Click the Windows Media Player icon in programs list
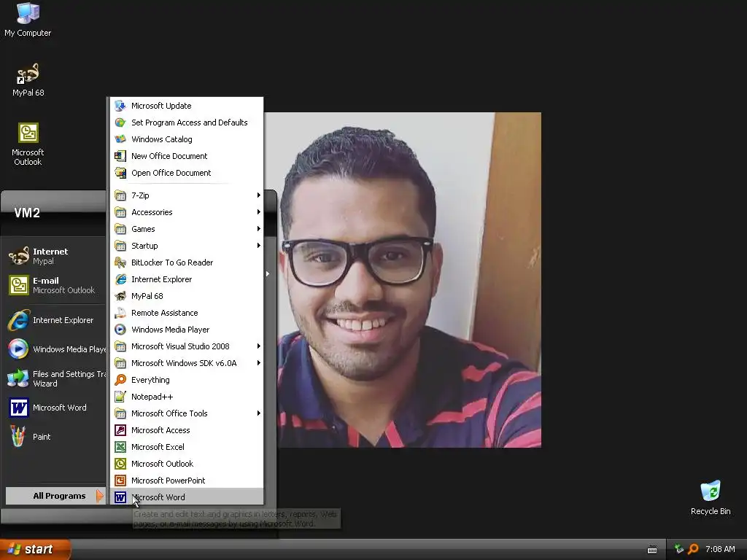Screen dimensions: 747x560 click(120, 330)
